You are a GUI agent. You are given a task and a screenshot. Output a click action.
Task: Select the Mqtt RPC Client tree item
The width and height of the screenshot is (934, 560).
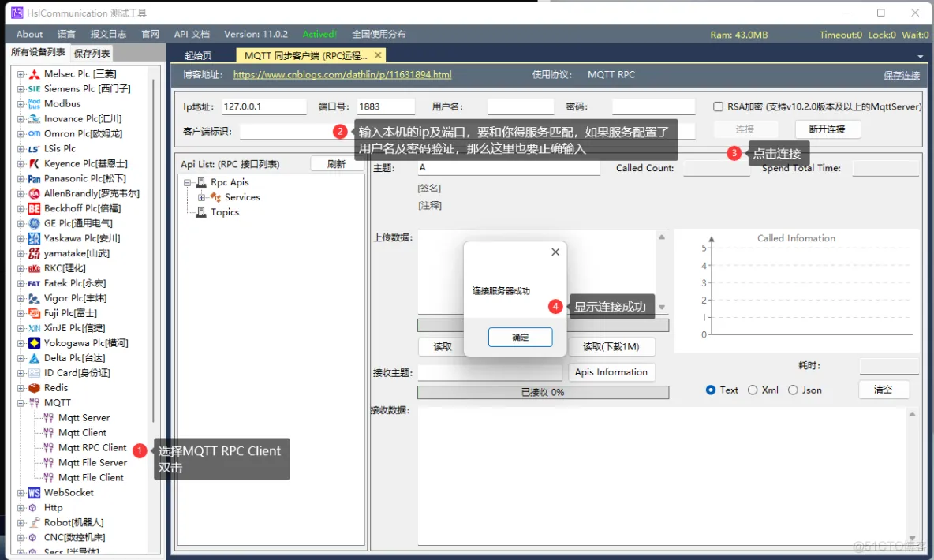[92, 447]
